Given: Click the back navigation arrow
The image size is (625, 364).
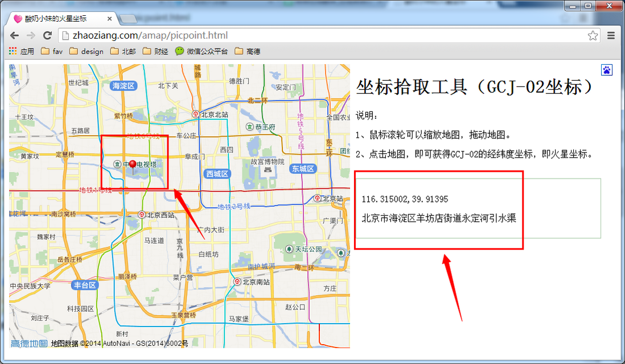Looking at the screenshot, I should pos(14,35).
